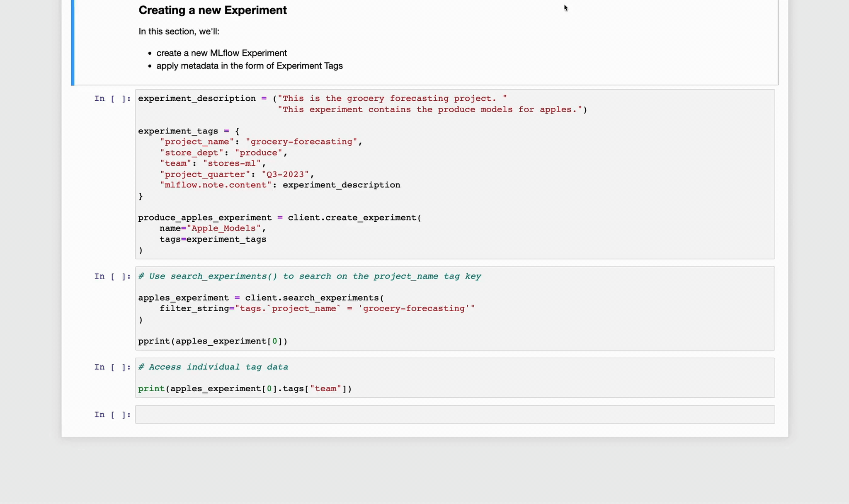Click the blue selection bar of the markdown cell
The width and height of the screenshot is (849, 504).
[73, 41]
